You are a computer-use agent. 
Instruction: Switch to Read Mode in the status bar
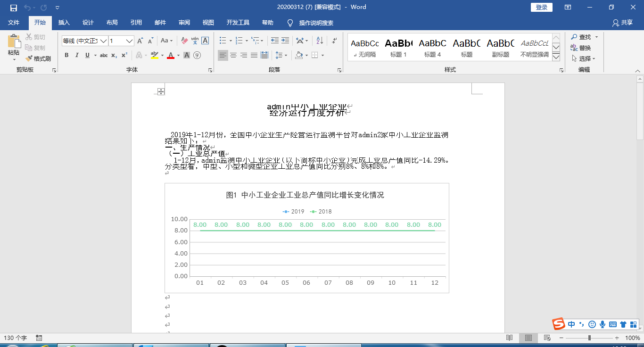coord(509,338)
